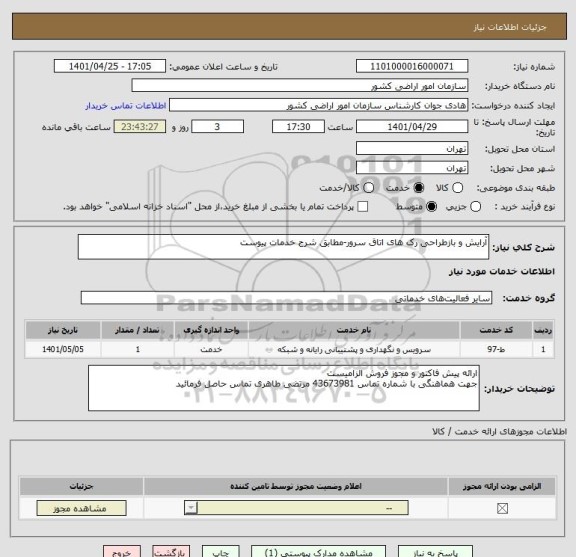This screenshot has width=576, height=557.
Task: Click the توضیحات خریدار notes text area
Action: coord(284,388)
